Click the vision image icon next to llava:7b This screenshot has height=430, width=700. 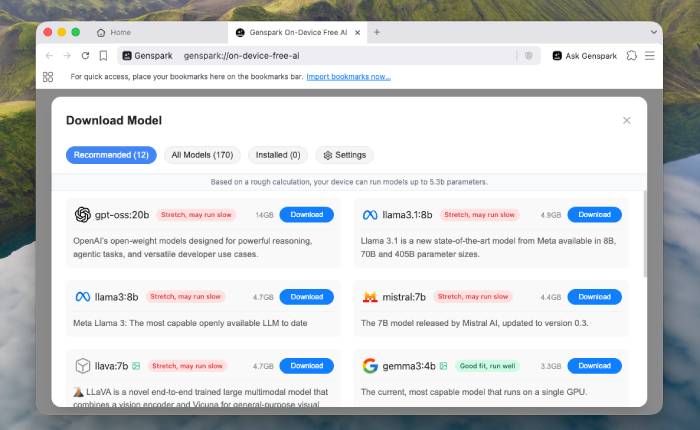136,366
